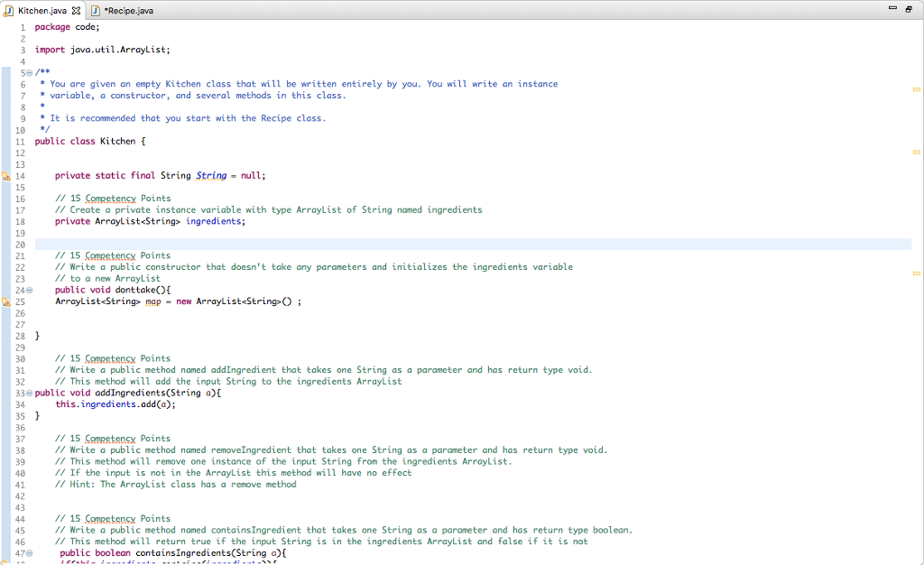The height and width of the screenshot is (565, 924).
Task: Click the italic 'String' constant name on line 14
Action: pyautogui.click(x=211, y=176)
